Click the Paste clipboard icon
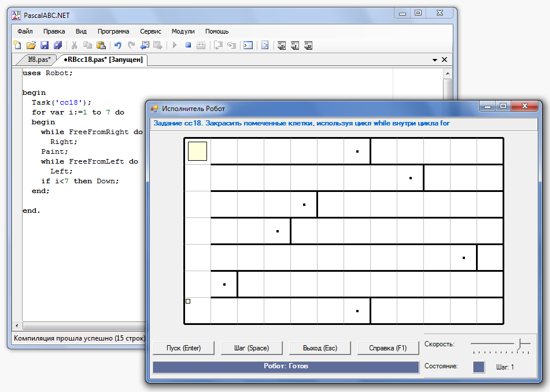Viewport: 550px width, 392px height. coord(101,45)
